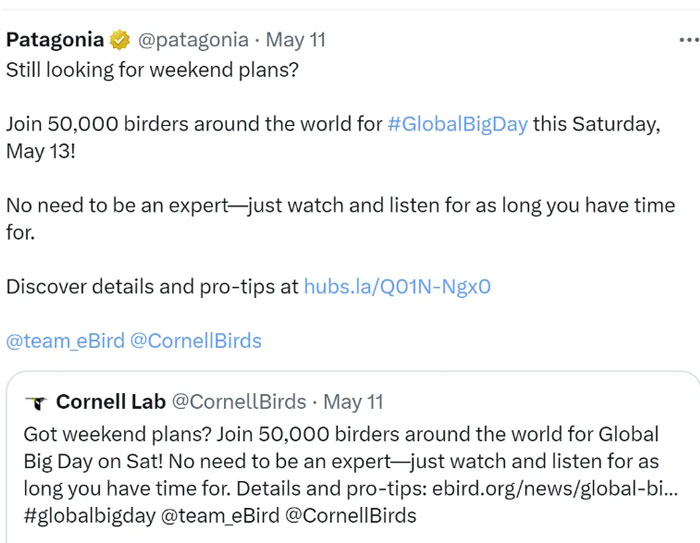This screenshot has width=700, height=543.
Task: Click Patagonia's gold verified badge
Action: tap(120, 40)
